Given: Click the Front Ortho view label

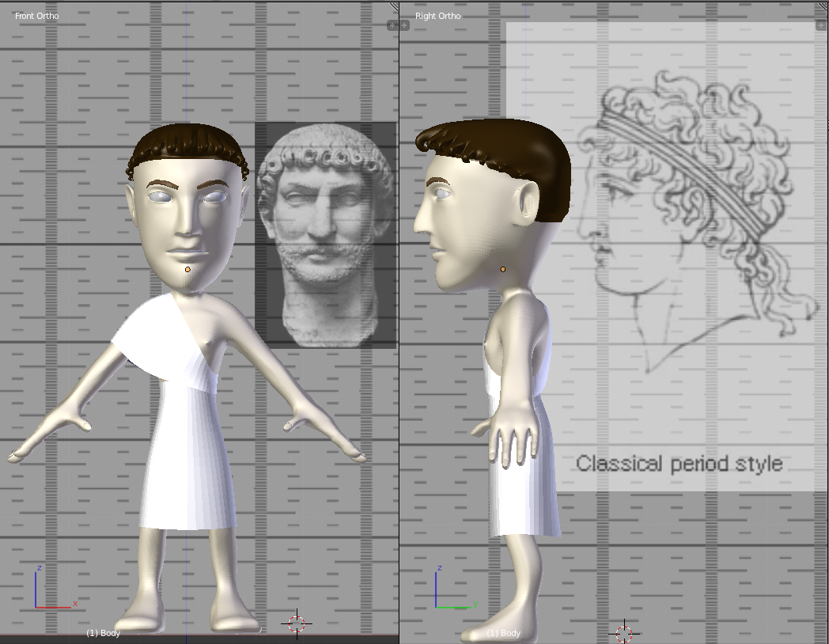Looking at the screenshot, I should coord(36,16).
